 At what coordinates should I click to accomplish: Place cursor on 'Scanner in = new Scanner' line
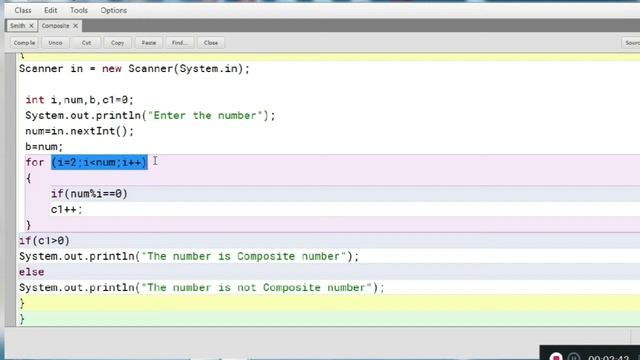pyautogui.click(x=134, y=69)
